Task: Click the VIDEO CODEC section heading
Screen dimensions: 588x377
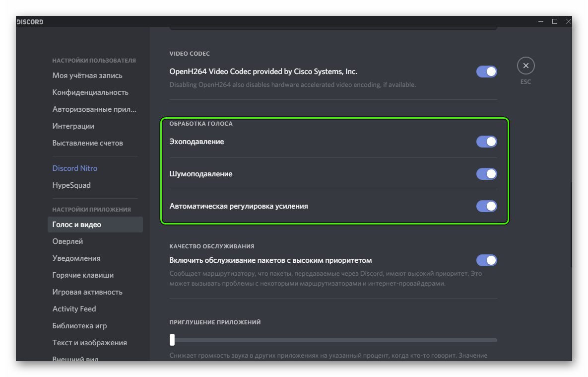Action: coord(190,54)
